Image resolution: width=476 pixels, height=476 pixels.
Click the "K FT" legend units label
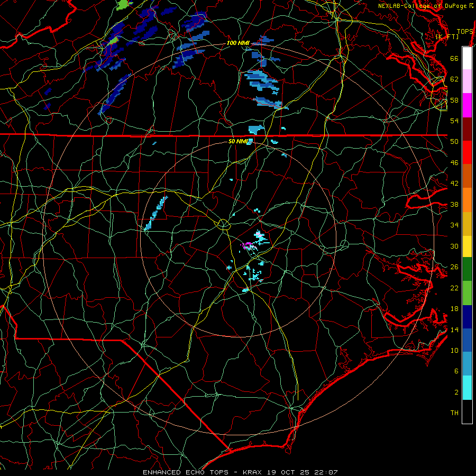447,36
